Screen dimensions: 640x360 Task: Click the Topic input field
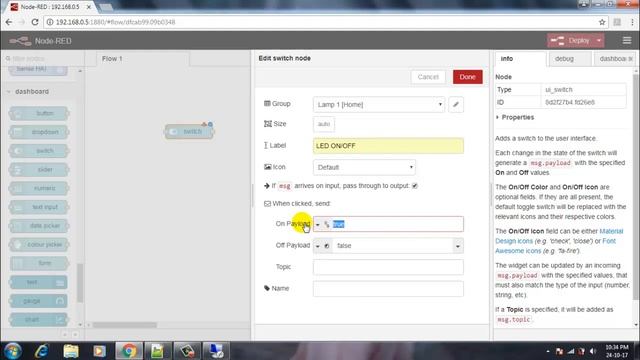[388, 267]
